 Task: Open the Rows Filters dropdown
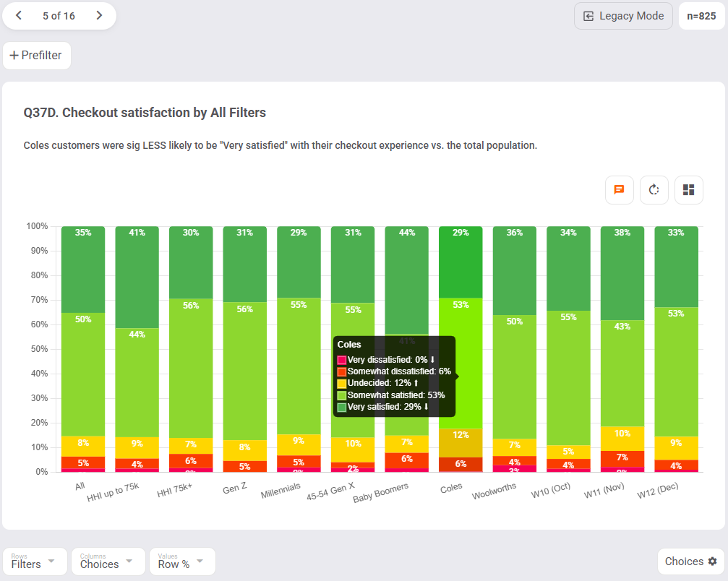[35, 561]
